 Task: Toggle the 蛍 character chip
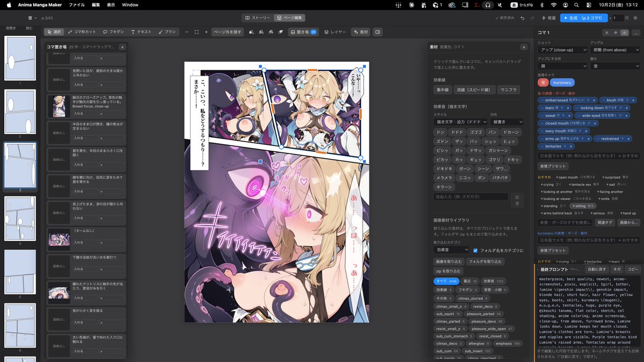click(x=542, y=83)
